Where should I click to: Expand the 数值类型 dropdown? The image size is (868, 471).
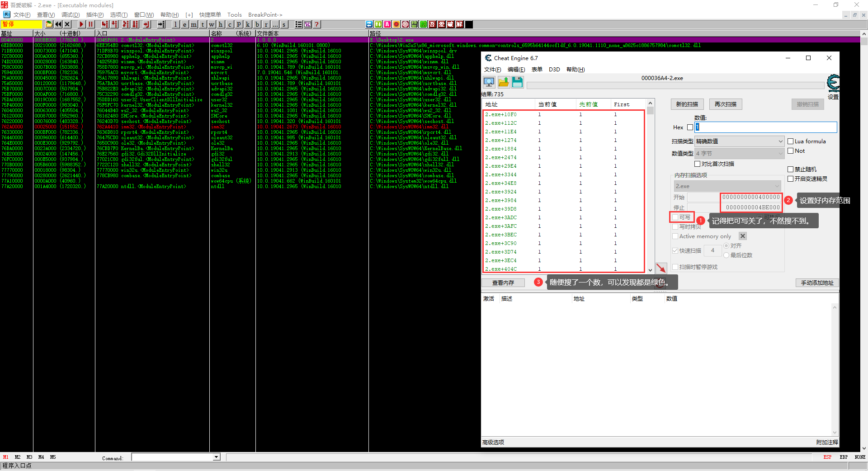(x=739, y=154)
